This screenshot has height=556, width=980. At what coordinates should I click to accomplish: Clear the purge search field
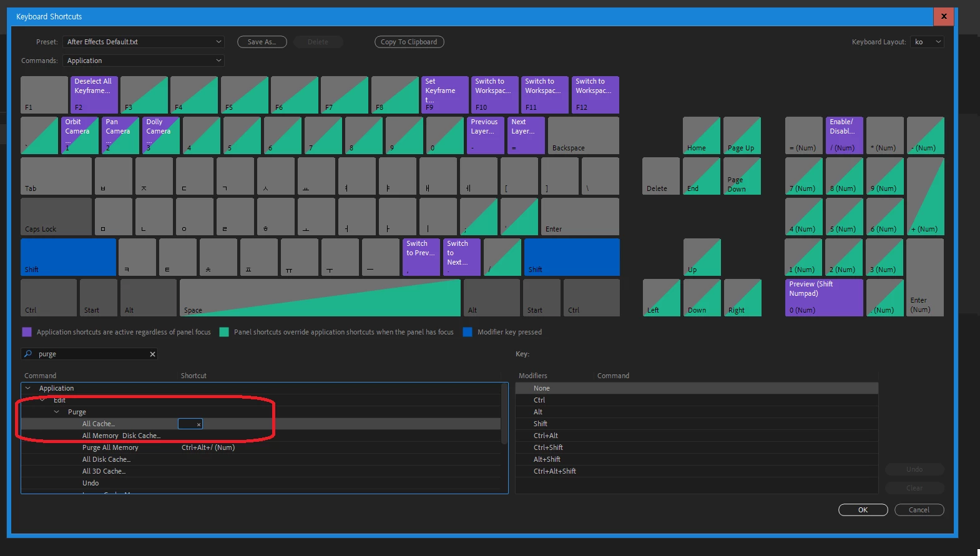152,354
